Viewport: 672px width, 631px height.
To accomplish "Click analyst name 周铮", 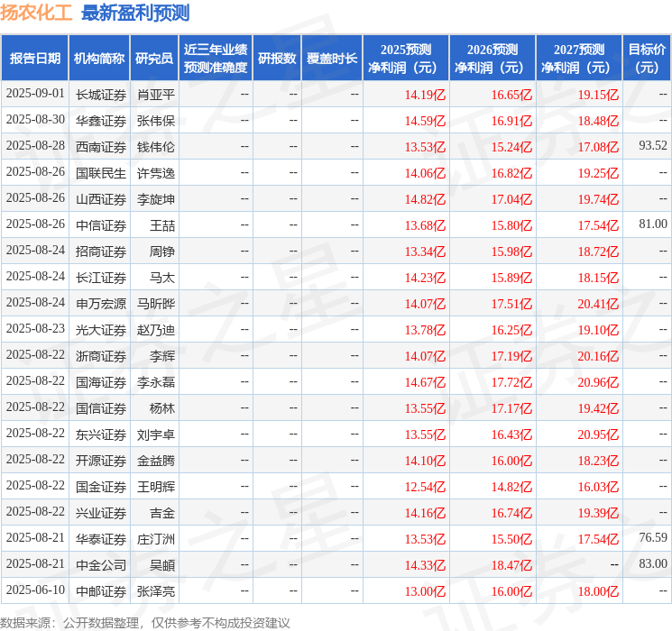I will tap(162, 251).
